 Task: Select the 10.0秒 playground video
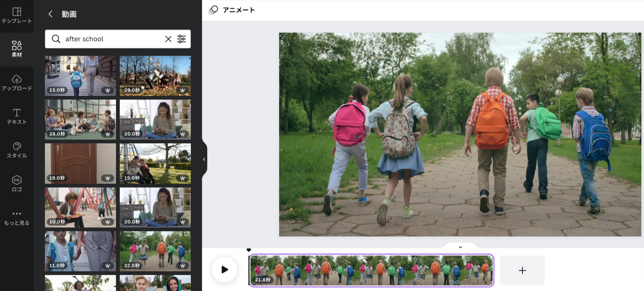80,207
